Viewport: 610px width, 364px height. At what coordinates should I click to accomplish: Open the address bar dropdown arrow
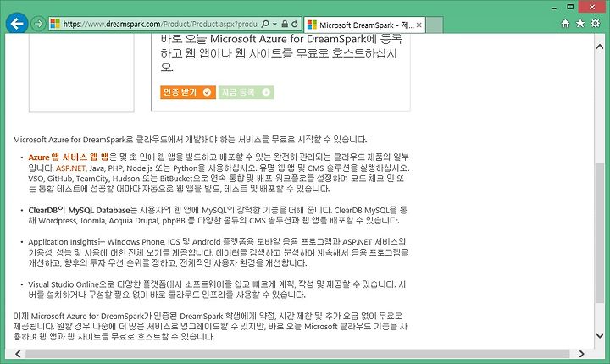[x=274, y=24]
